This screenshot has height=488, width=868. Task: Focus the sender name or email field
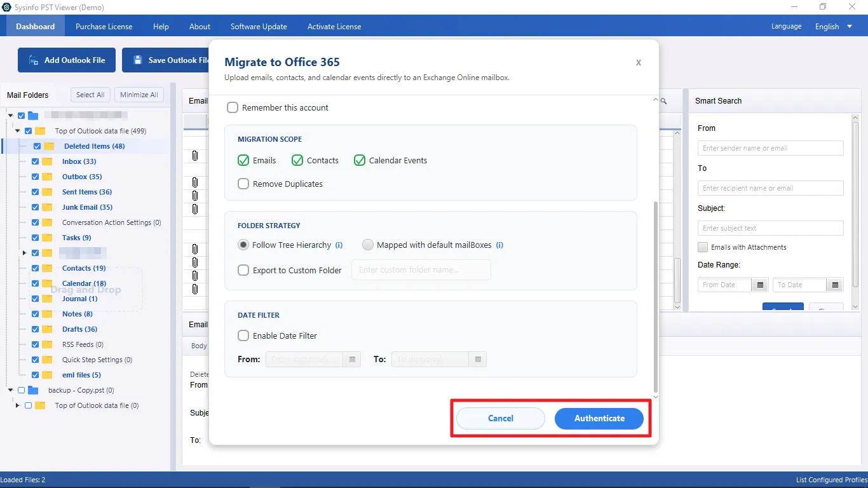(771, 148)
